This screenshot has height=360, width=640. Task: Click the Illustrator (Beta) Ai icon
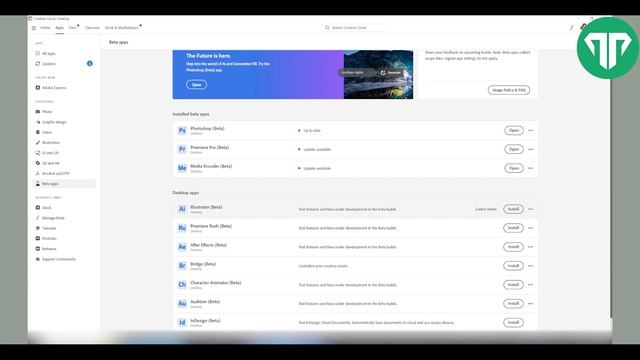(182, 209)
